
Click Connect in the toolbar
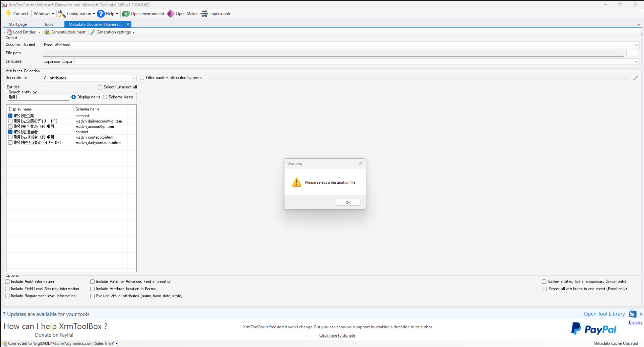tap(17, 14)
